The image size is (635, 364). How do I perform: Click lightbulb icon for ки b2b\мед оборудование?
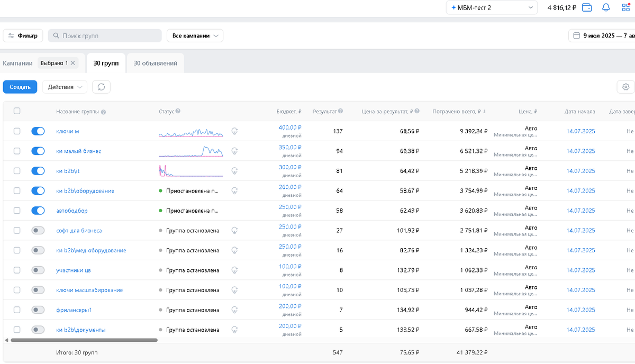pos(234,250)
